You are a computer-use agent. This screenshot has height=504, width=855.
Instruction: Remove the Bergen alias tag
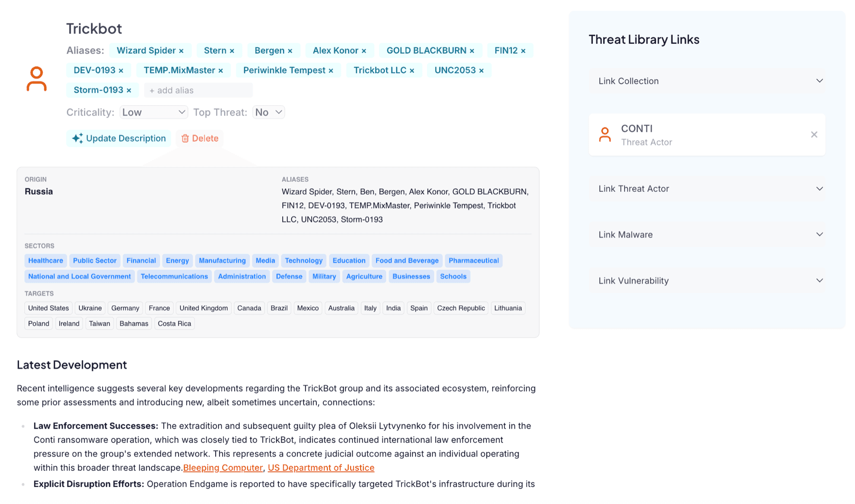coord(290,51)
